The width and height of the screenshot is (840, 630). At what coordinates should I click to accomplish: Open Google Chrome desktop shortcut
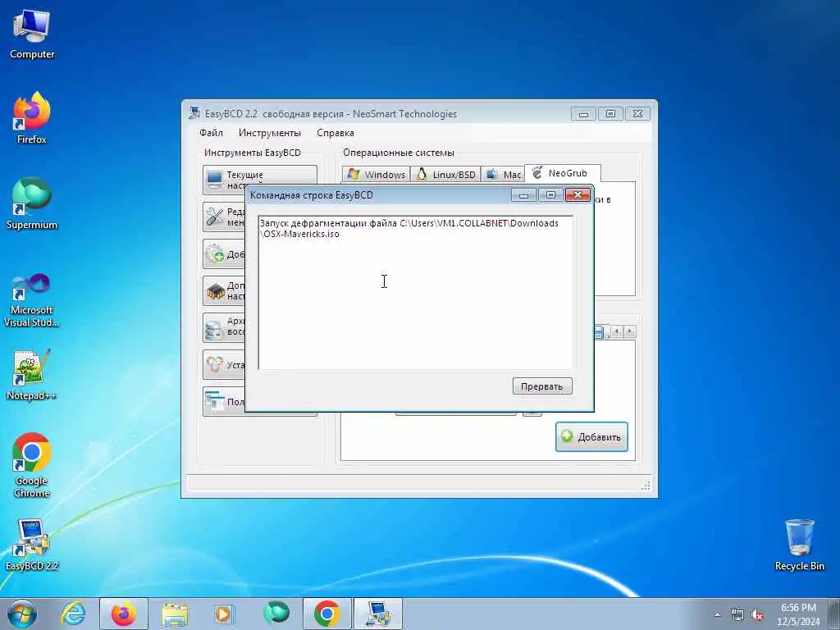(32, 465)
